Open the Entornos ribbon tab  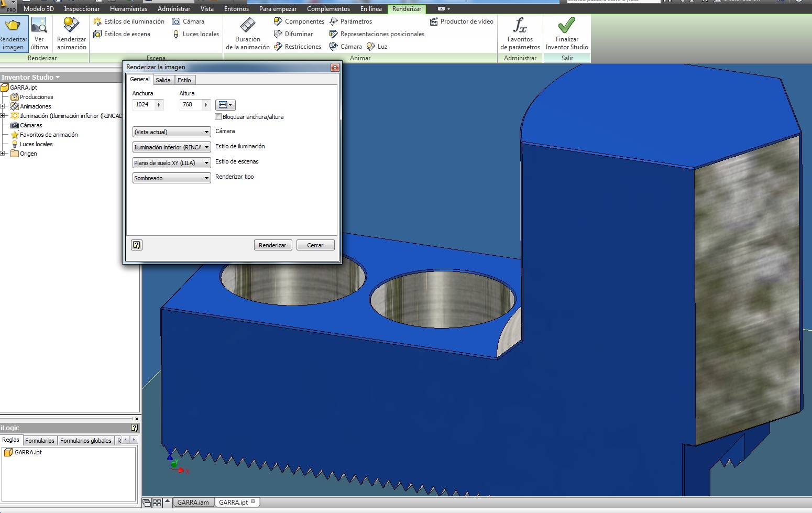point(236,9)
